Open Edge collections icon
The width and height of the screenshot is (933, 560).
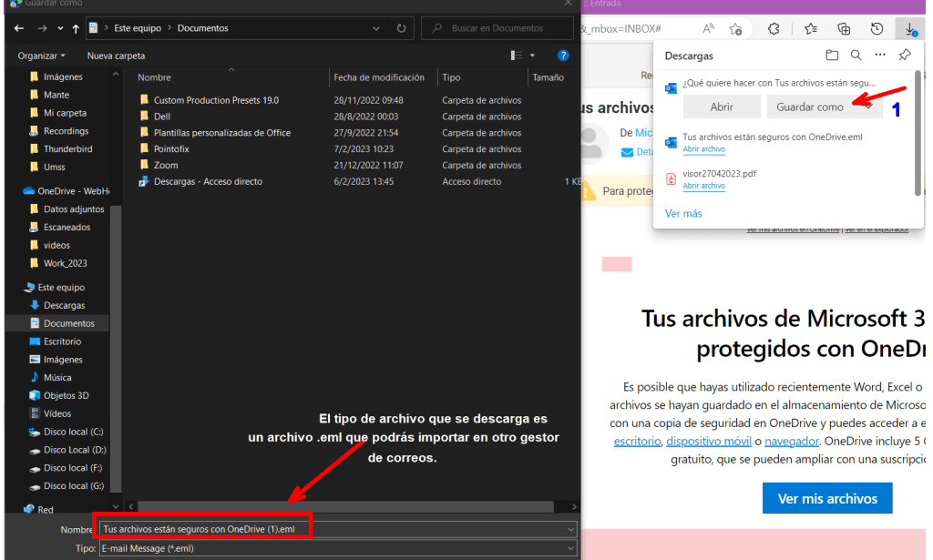coord(844,28)
